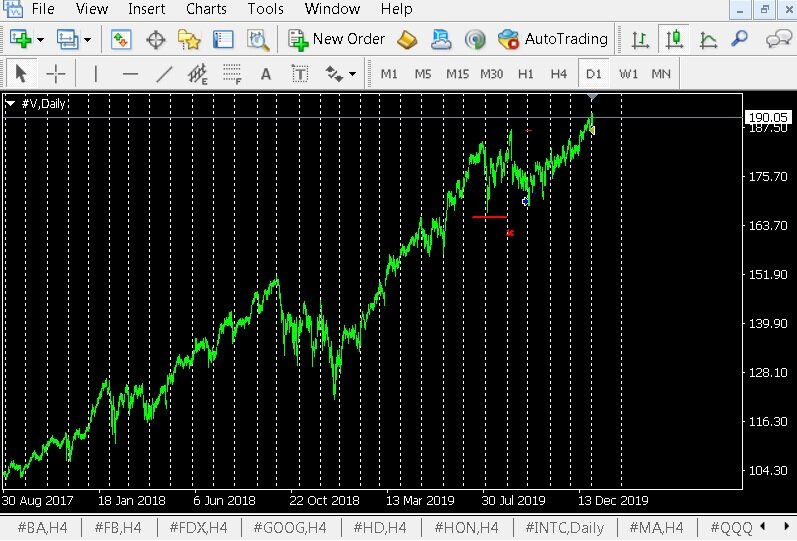Image resolution: width=797 pixels, height=541 pixels.
Task: Open the Arrows objects icon
Action: point(334,74)
